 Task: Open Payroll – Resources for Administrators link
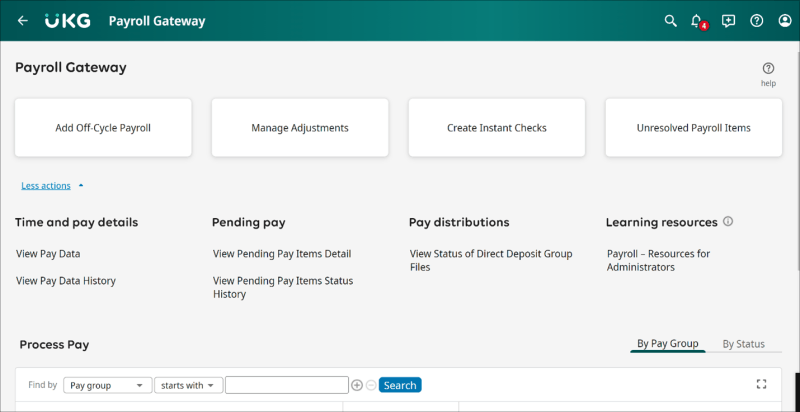[658, 260]
